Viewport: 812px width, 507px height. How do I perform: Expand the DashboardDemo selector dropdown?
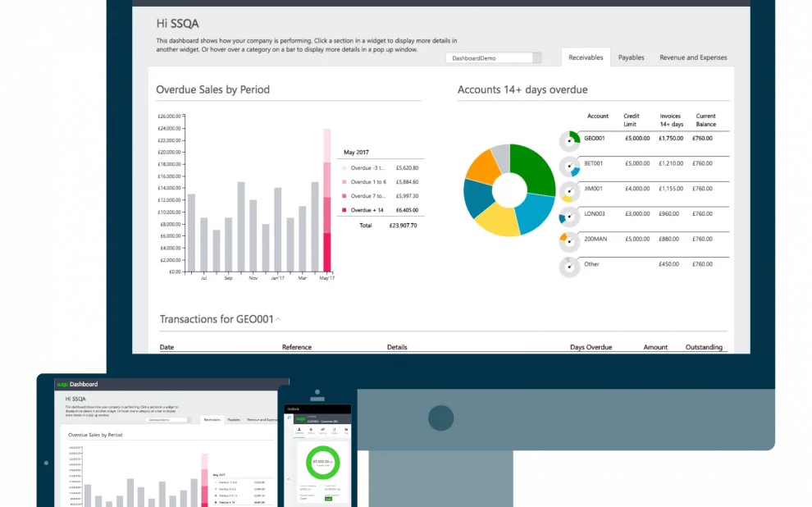(x=537, y=57)
